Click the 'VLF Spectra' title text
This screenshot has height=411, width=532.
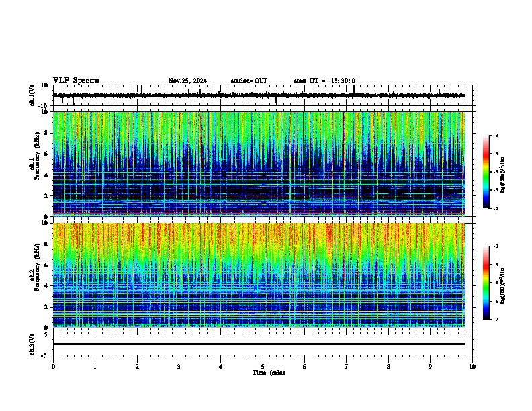pos(76,81)
